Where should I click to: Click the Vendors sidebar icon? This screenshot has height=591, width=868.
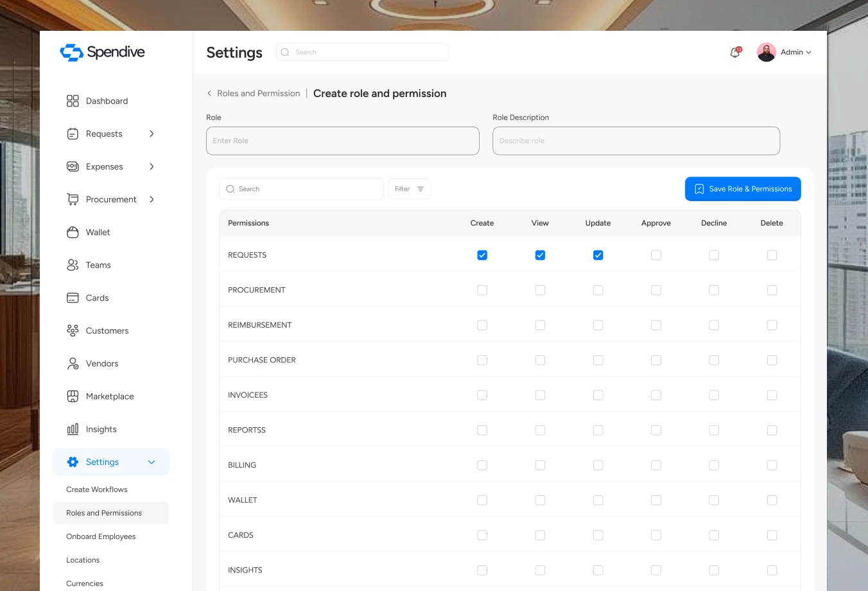[x=73, y=364]
